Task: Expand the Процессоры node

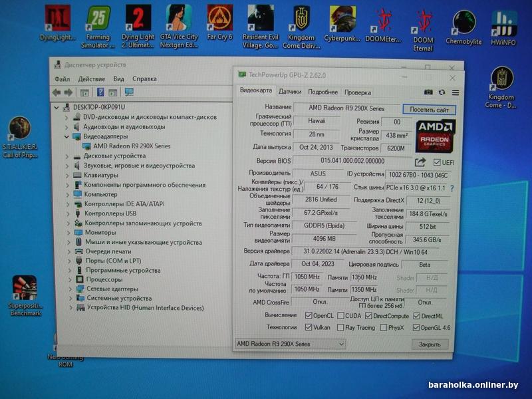Action: coord(70,279)
